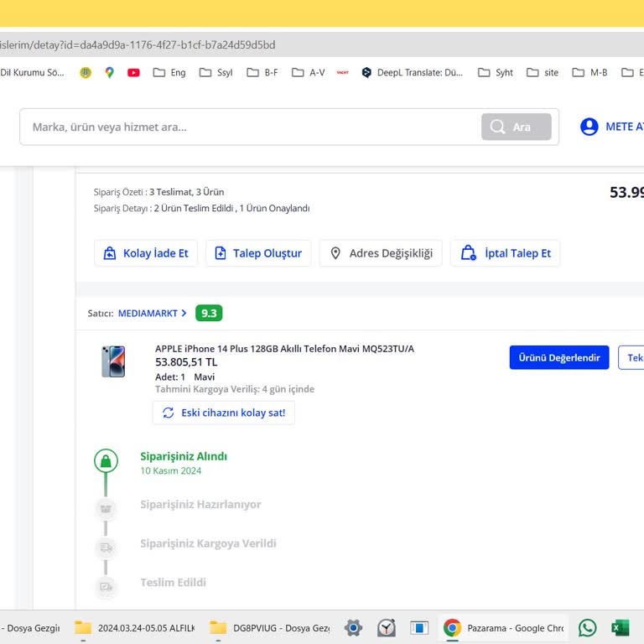Open the A-V bookmark folder
The height and width of the screenshot is (644, 644).
click(x=308, y=73)
